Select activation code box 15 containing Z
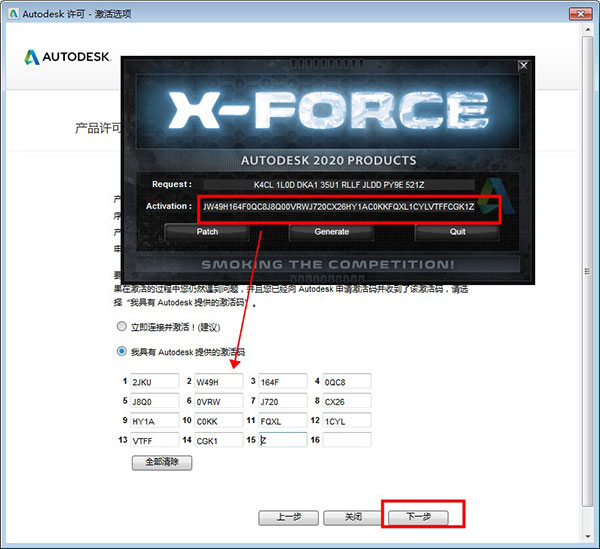 click(x=282, y=439)
